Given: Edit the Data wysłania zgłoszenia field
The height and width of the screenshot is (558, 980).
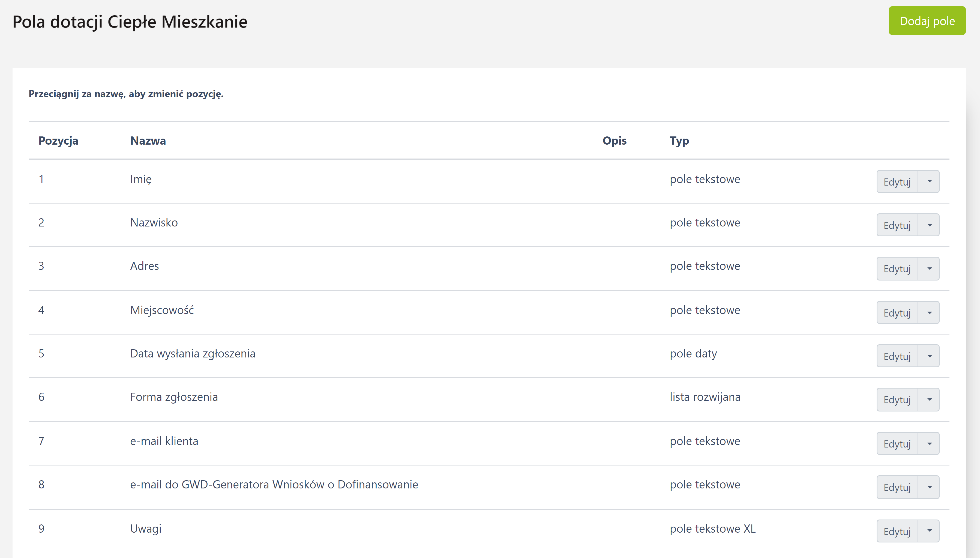Looking at the screenshot, I should pyautogui.click(x=897, y=356).
